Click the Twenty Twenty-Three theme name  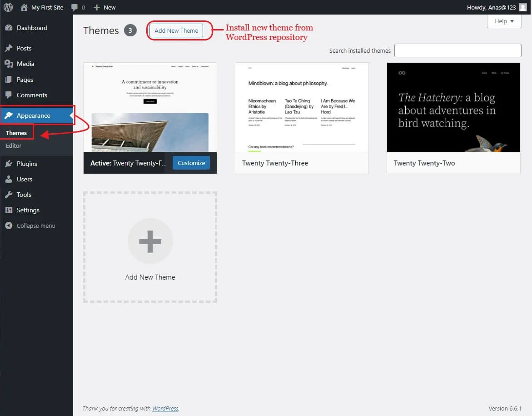click(x=275, y=163)
